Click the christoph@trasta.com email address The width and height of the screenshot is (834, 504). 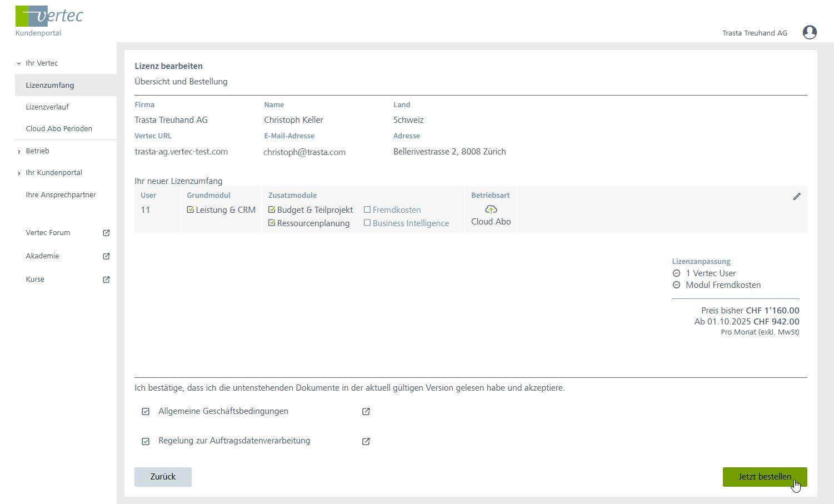(304, 152)
